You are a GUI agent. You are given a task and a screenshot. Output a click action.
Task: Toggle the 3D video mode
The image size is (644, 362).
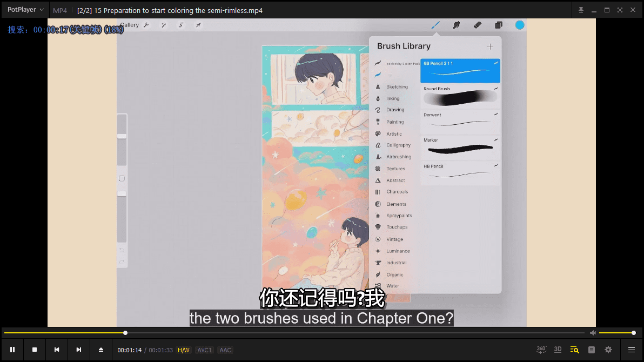tap(558, 350)
